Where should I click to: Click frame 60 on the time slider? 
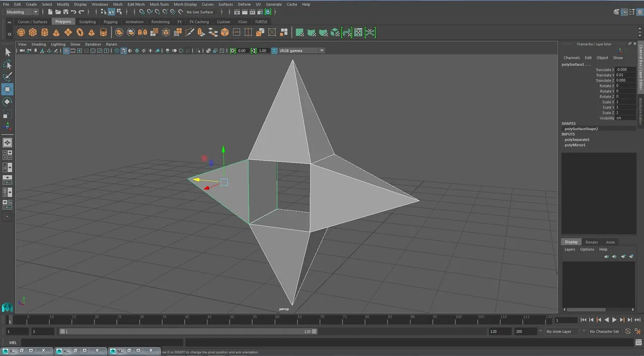(276, 320)
